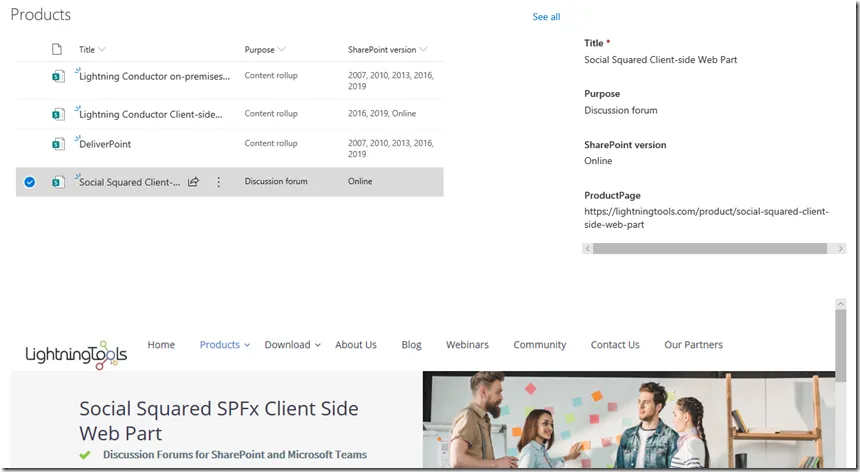Click the See all link
Screen dimensions: 860x472
(546, 17)
